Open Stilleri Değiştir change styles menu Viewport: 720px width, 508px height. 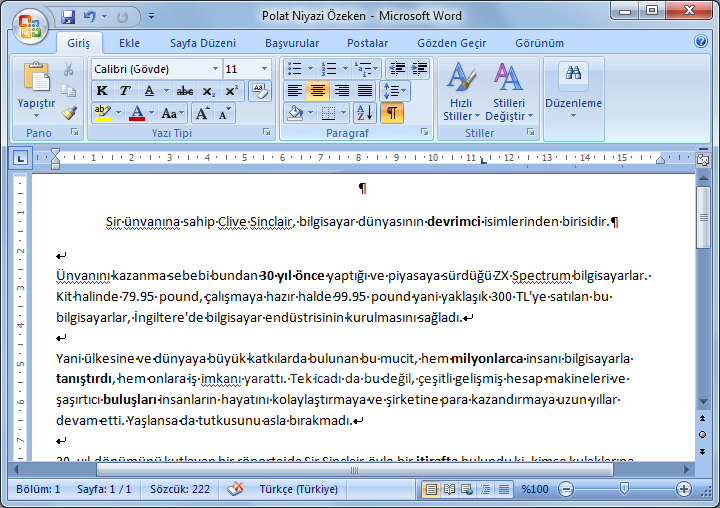click(509, 91)
